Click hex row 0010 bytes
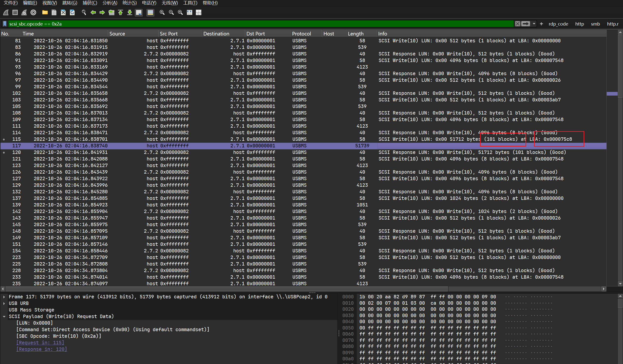Screen dimensions: 623x364 427,303
